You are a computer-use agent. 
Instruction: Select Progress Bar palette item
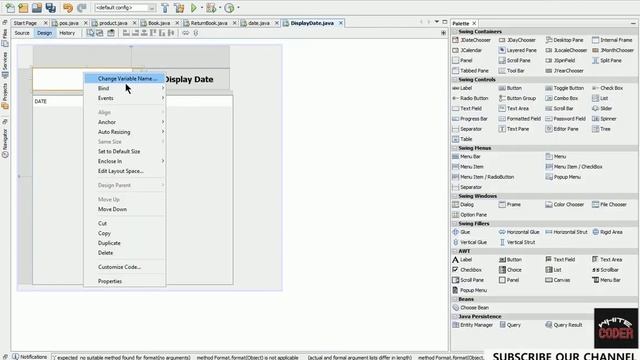click(x=470, y=119)
